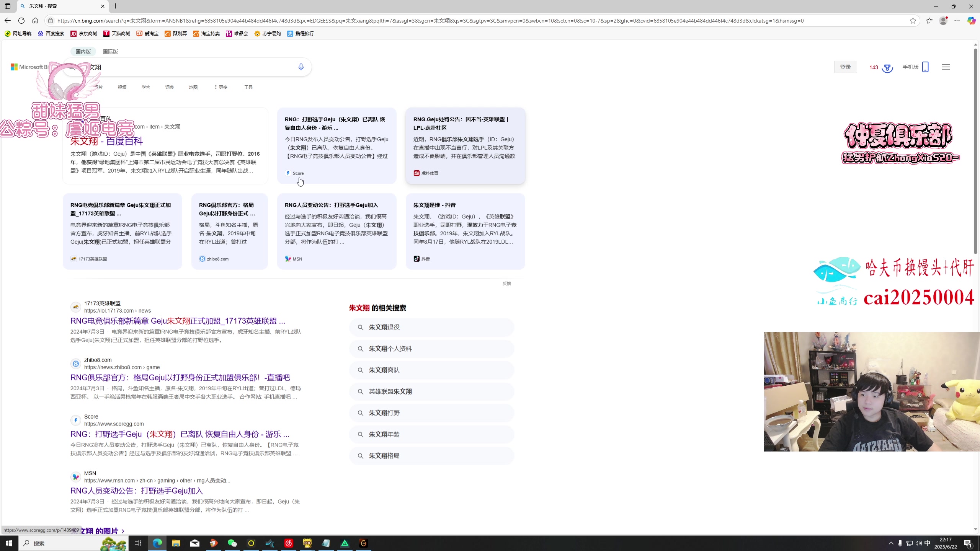
Task: Open the 视频 search tab
Action: 122,87
